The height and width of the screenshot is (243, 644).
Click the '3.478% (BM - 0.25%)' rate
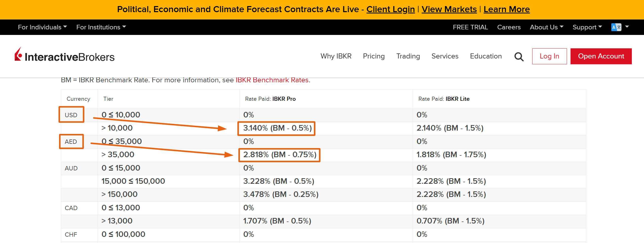pyautogui.click(x=281, y=194)
